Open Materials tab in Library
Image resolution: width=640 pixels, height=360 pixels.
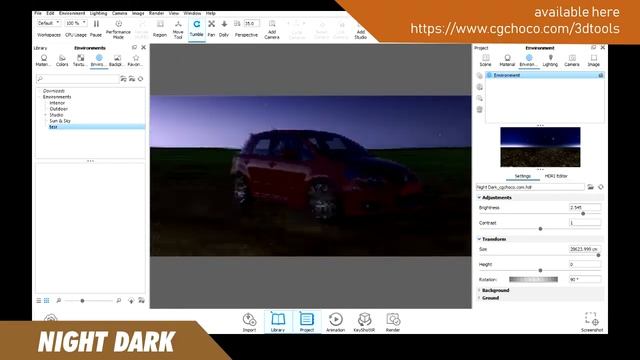click(x=43, y=60)
